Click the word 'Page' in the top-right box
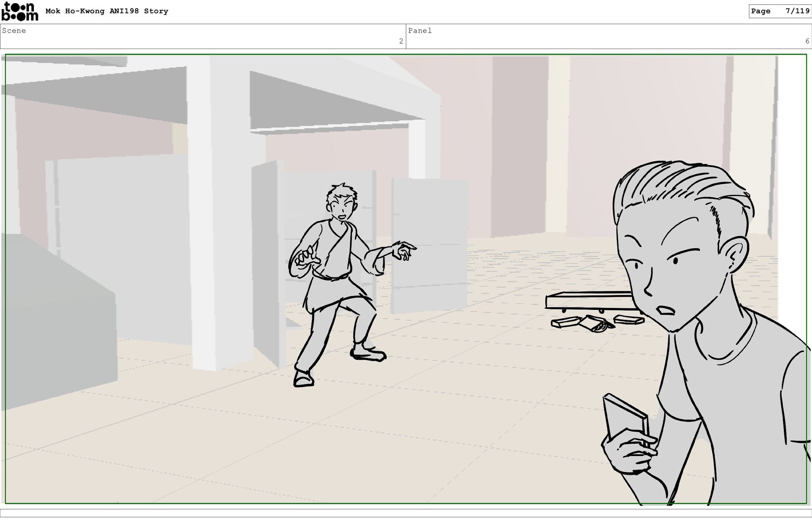The image size is (812, 525). [761, 11]
